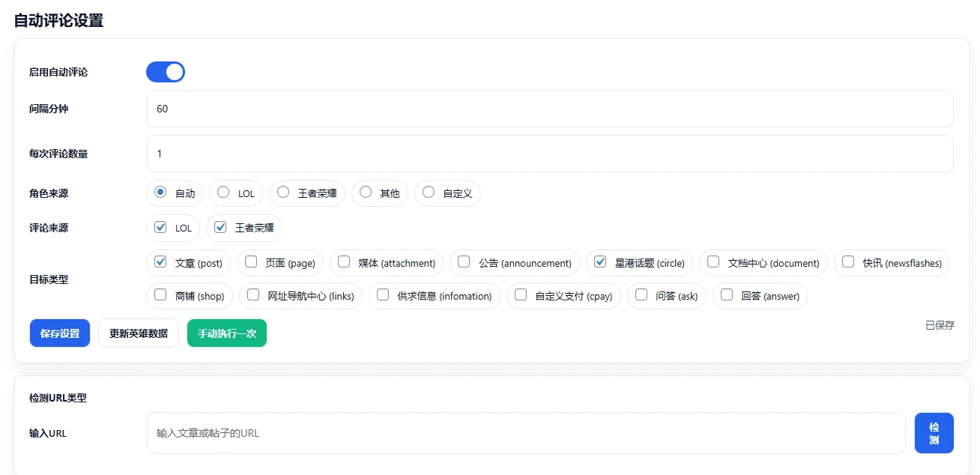
Task: Uncheck the 文章 (post) target type
Action: click(x=160, y=262)
